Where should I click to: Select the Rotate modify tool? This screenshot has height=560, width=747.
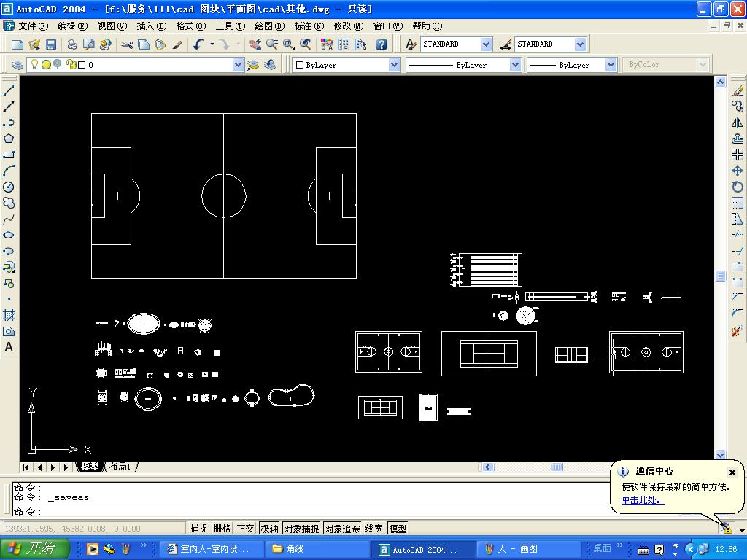point(738,187)
